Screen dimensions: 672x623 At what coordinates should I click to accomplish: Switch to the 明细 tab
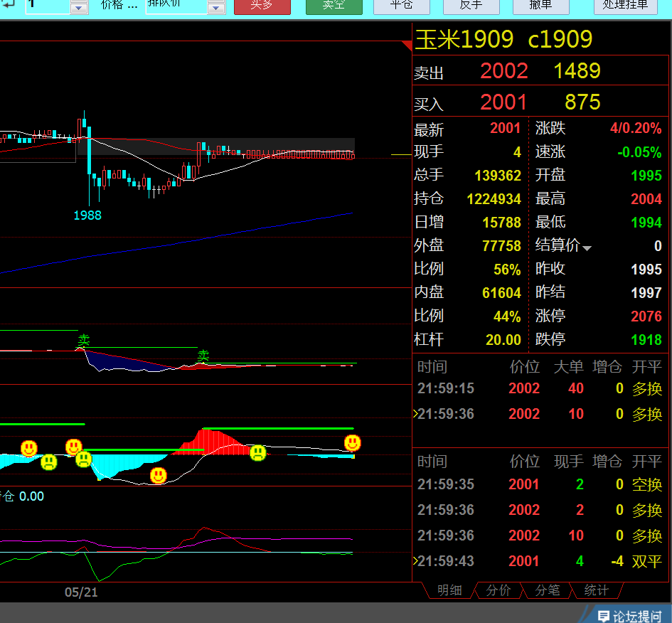(449, 590)
